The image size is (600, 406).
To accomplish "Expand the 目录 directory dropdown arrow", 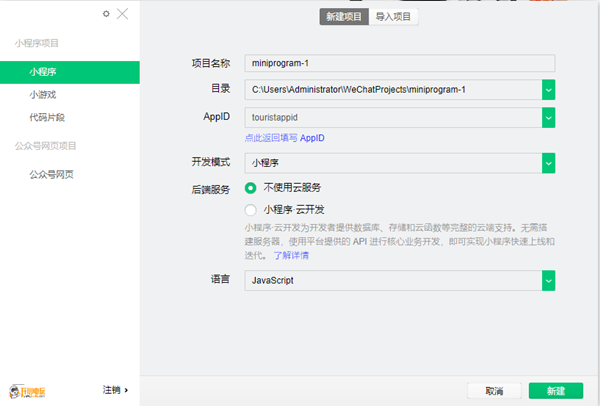I will pyautogui.click(x=548, y=90).
